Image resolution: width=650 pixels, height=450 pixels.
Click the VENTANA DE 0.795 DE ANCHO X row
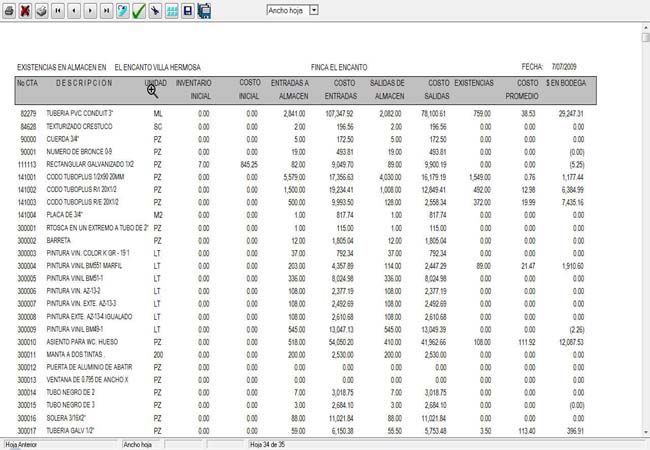(x=302, y=380)
